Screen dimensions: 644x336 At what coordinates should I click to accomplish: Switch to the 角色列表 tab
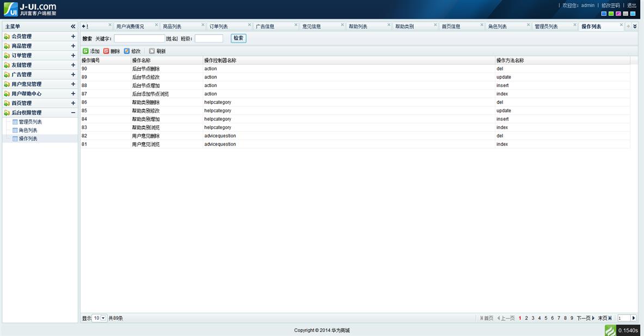point(498,26)
